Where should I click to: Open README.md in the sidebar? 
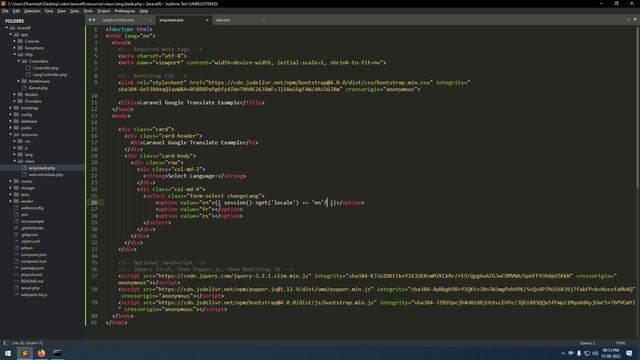tap(32, 281)
